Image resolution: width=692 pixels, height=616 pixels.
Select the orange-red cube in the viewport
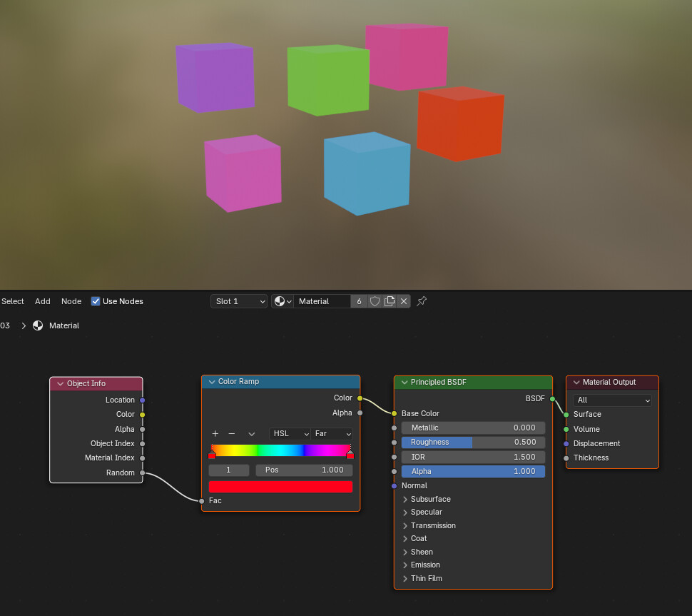460,123
